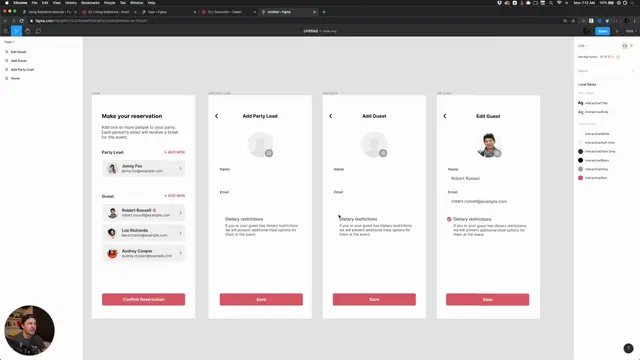The width and height of the screenshot is (640, 360).
Task: Select the Interactive/Dark Grey color style
Action: click(597, 151)
